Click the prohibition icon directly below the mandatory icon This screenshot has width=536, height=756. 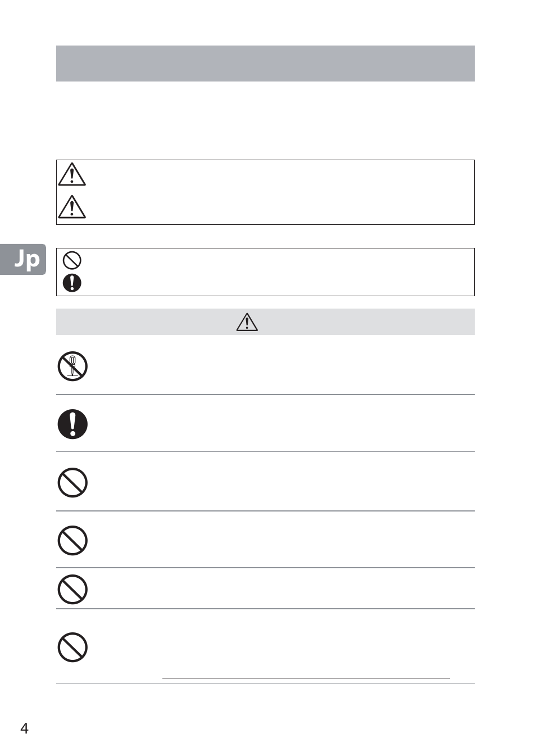(72, 482)
